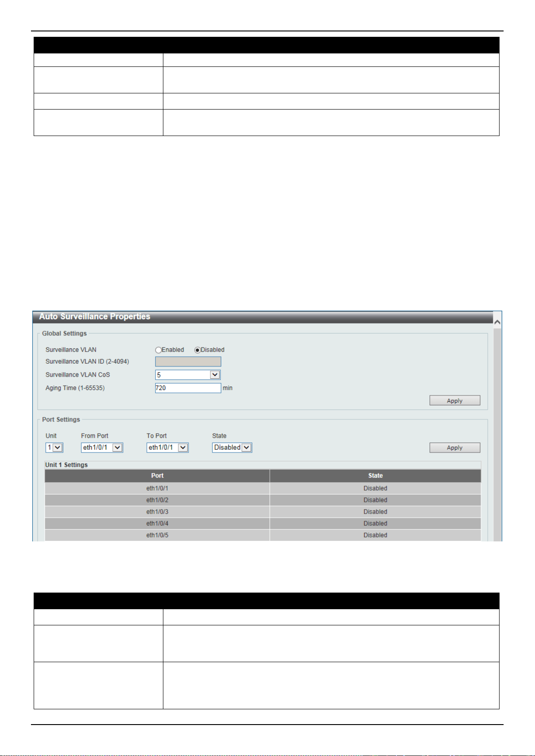Select the eth1/0/4 table row cell
The image size is (535, 756).
pyautogui.click(x=157, y=523)
